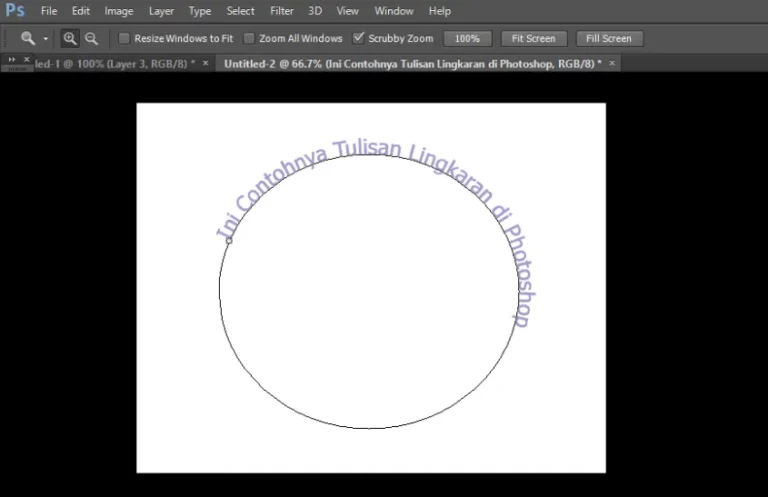Click the Zoom tool magnifier icon

pyautogui.click(x=27, y=38)
